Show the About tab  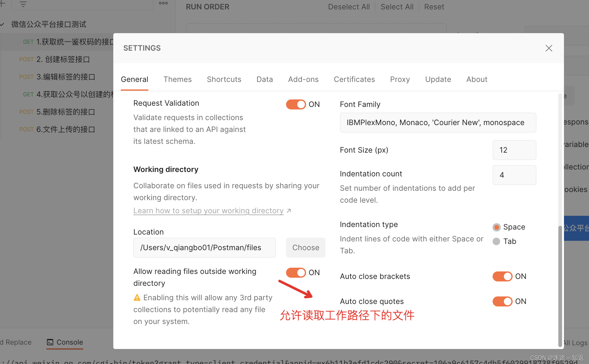(477, 79)
